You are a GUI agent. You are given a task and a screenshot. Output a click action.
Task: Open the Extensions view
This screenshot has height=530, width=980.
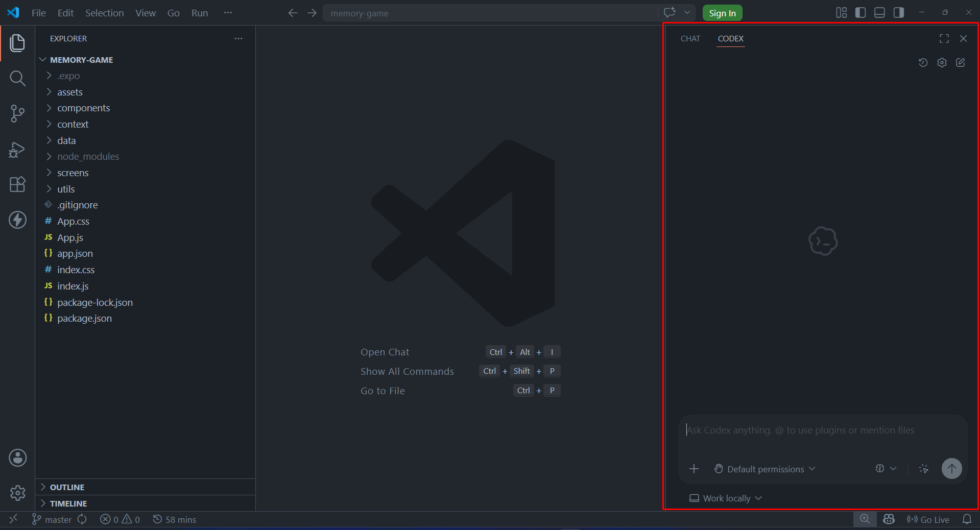[17, 184]
